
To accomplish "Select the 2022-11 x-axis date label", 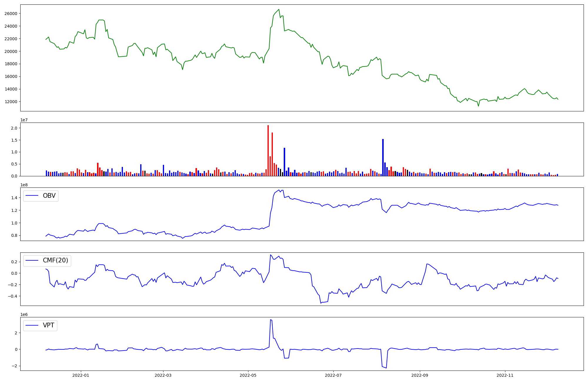I will point(505,375).
